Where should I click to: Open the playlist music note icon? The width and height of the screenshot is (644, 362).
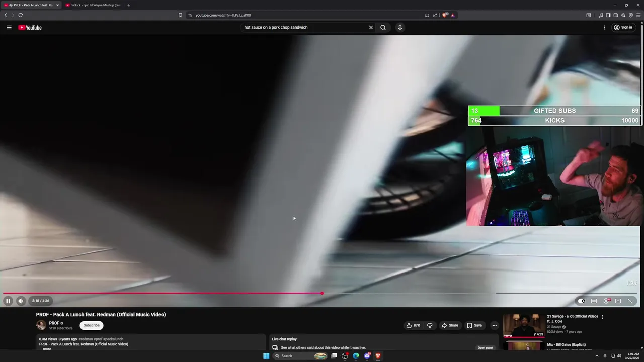tap(600, 15)
